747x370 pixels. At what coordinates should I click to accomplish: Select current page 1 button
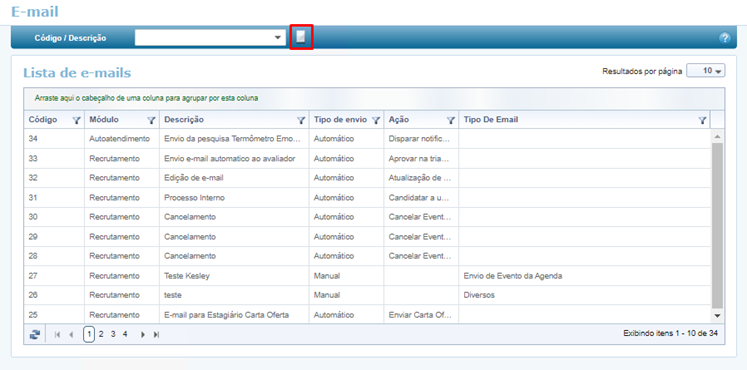coord(89,334)
